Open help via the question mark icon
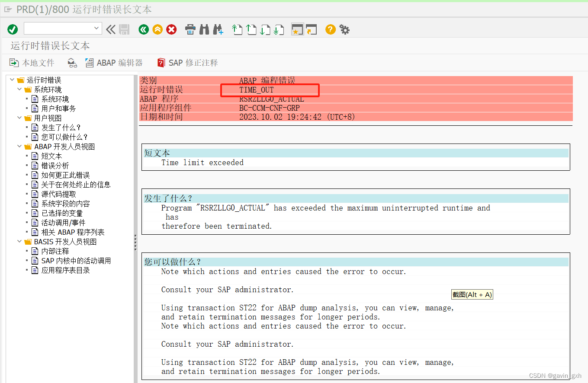This screenshot has height=383, width=588. pos(330,29)
